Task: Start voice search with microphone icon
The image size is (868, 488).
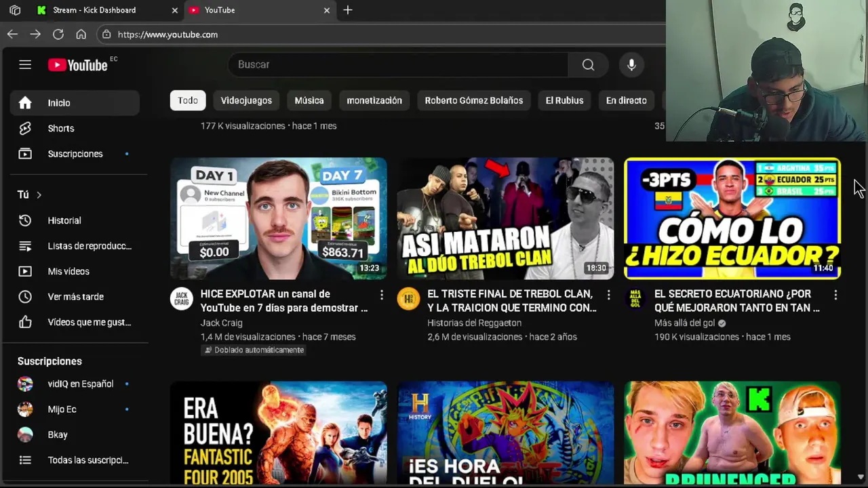Action: tap(631, 64)
